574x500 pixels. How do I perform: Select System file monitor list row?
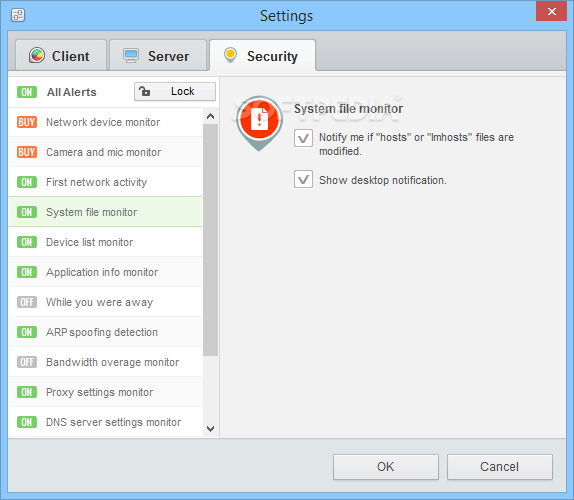[x=105, y=212]
